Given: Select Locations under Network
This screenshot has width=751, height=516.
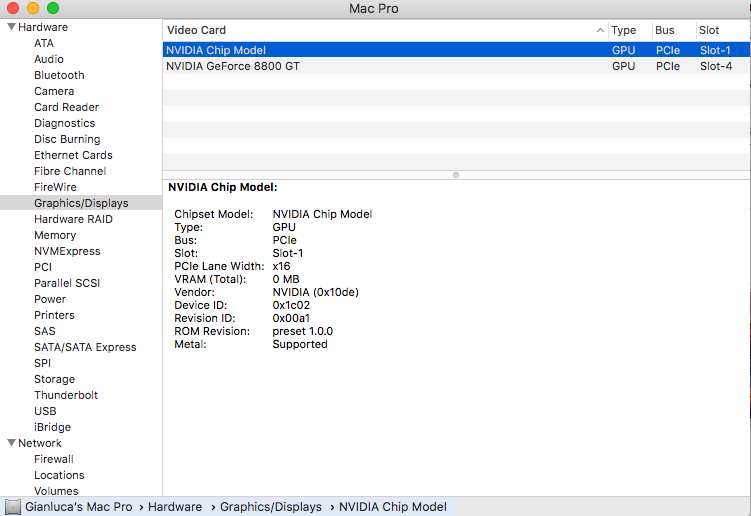Looking at the screenshot, I should coord(59,475).
